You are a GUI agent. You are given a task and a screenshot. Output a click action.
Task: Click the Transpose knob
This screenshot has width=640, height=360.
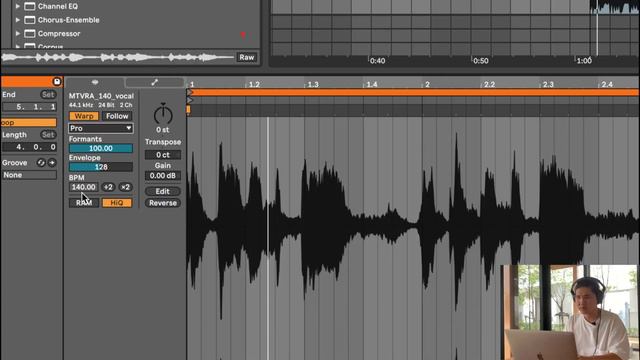point(163,114)
